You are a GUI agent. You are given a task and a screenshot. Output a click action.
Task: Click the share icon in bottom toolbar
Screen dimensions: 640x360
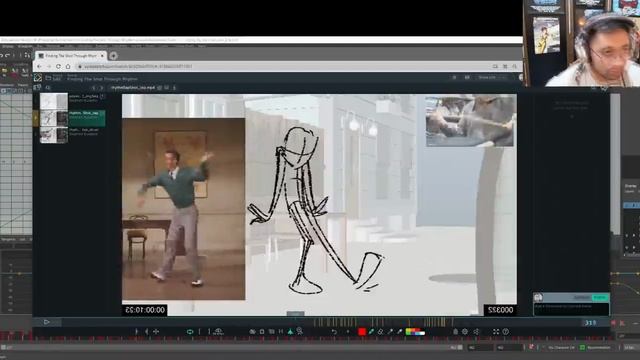click(x=476, y=332)
